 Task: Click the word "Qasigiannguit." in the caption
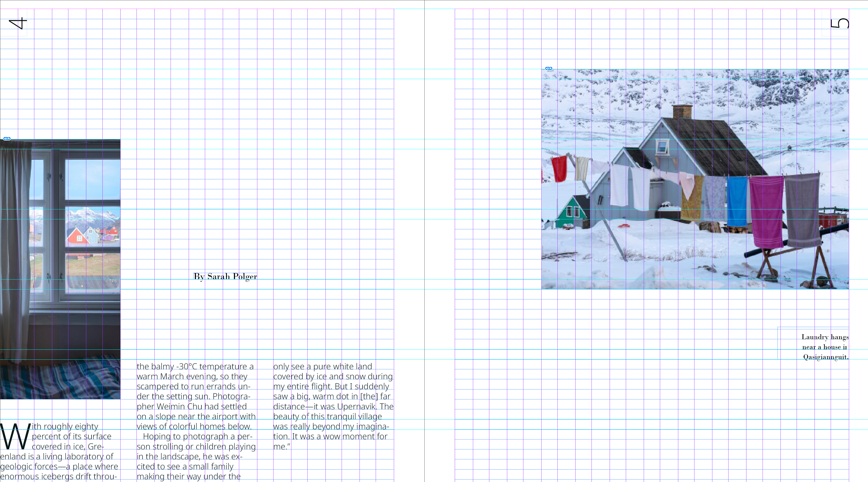coord(826,357)
